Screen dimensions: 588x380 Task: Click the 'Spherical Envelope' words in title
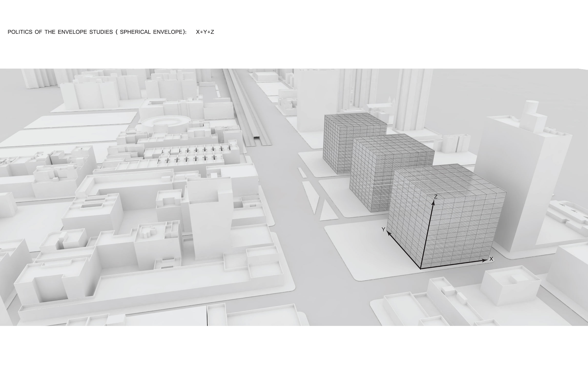point(152,32)
